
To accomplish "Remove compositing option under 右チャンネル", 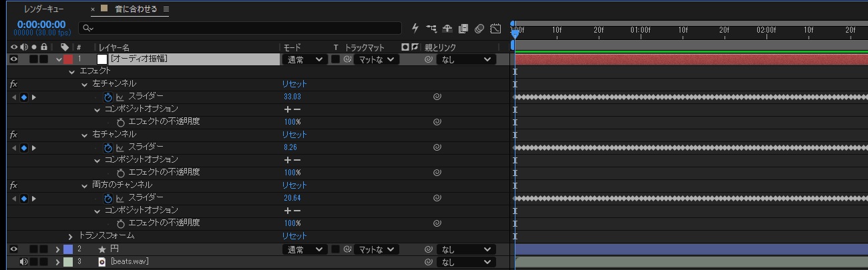I will coord(296,160).
